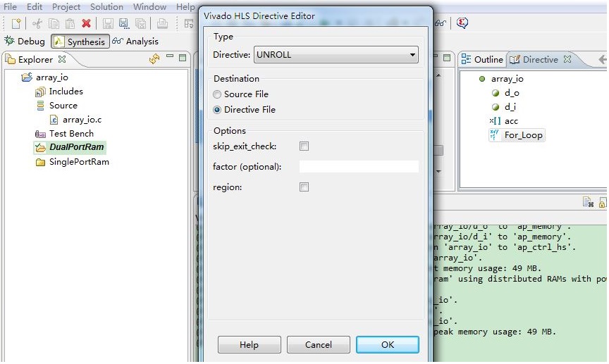Click the red speech-bubble icon in toolbar
This screenshot has height=364, width=609.
point(462,23)
